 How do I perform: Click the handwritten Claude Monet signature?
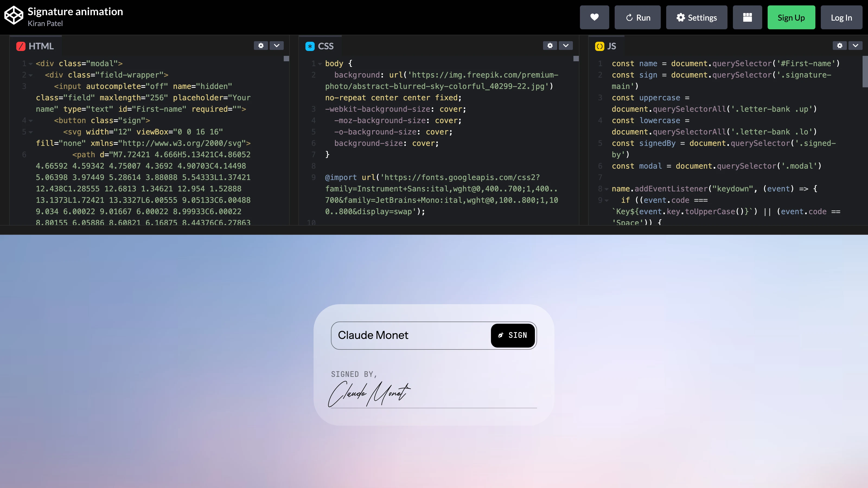[x=369, y=393]
